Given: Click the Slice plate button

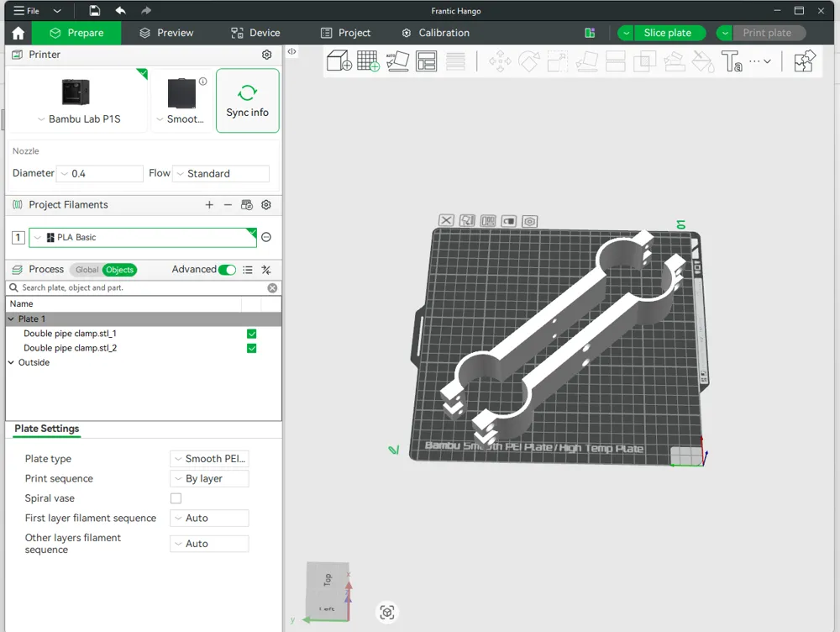Looking at the screenshot, I should pos(668,33).
